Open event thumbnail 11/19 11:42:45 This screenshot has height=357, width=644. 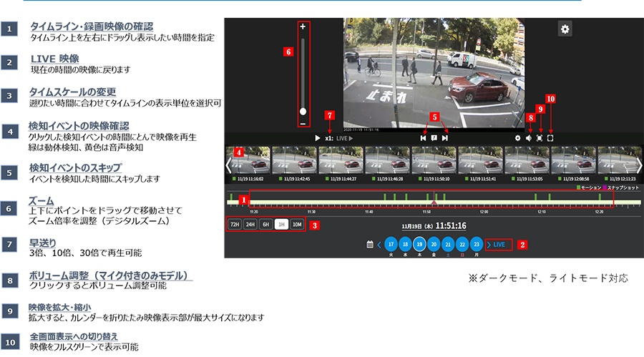(294, 161)
